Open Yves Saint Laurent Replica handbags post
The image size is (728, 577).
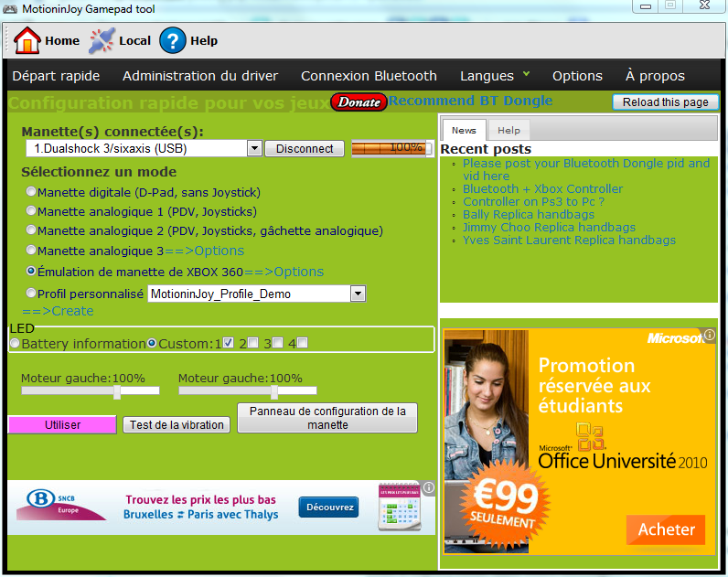[x=569, y=240]
